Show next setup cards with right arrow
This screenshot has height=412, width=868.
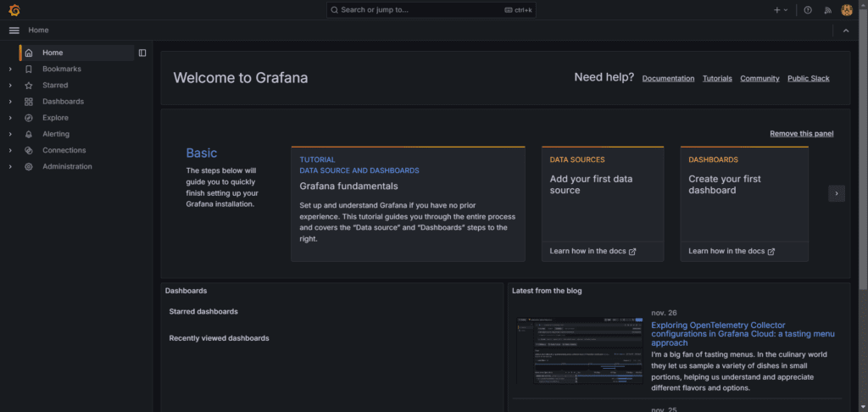[837, 193]
